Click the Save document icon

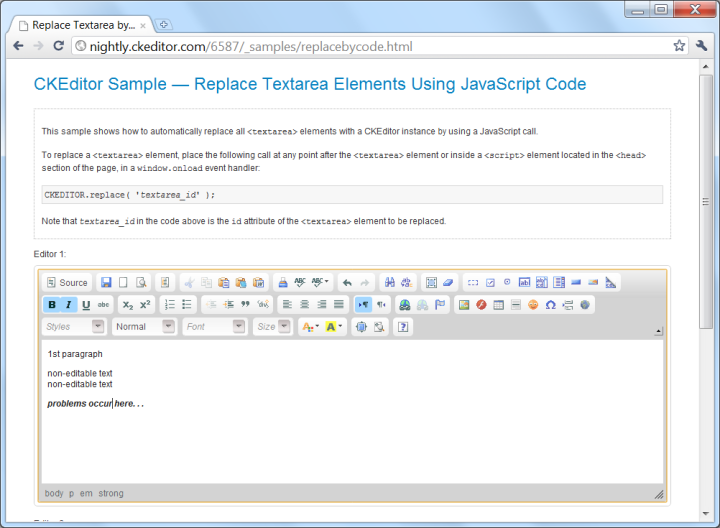coord(106,283)
